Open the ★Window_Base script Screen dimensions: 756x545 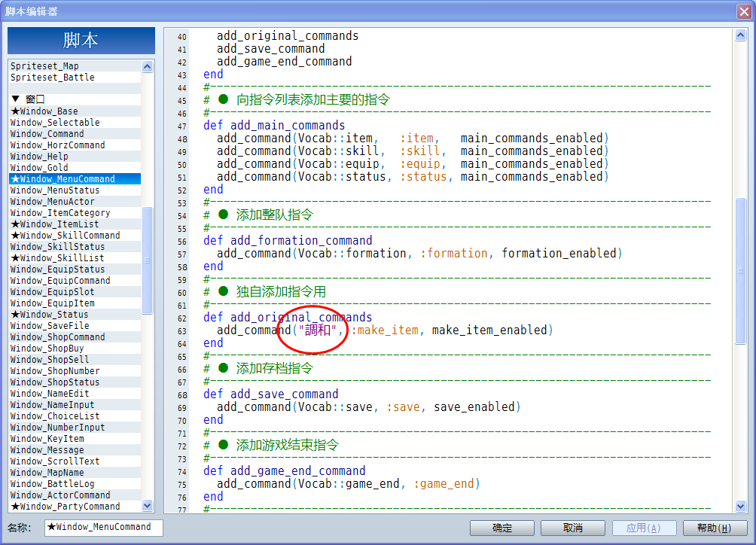coord(75,111)
